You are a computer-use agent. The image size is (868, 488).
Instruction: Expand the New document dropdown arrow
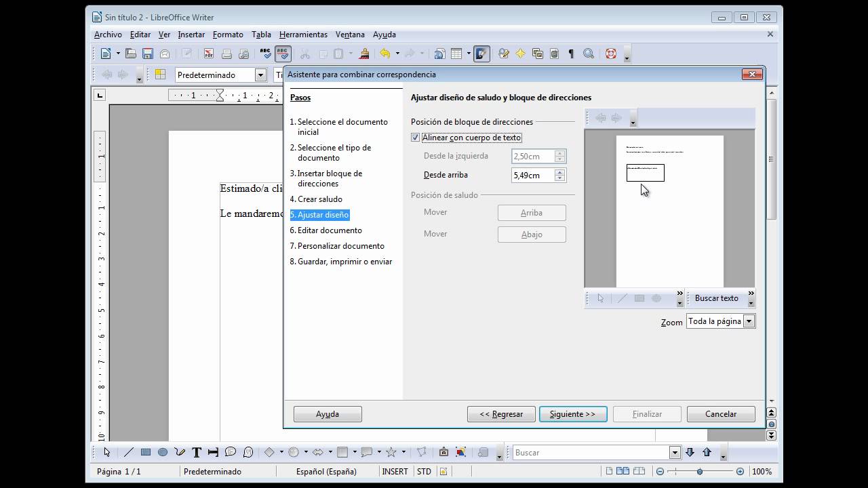click(118, 54)
